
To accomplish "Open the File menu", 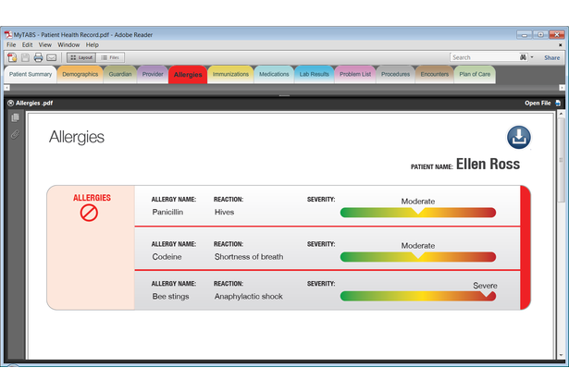I will [x=11, y=44].
